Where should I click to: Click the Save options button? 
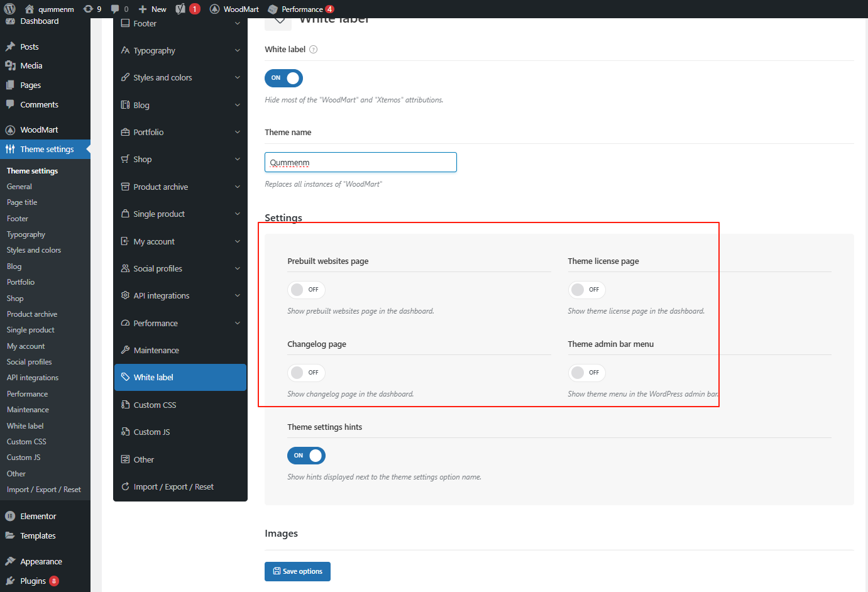pos(297,571)
